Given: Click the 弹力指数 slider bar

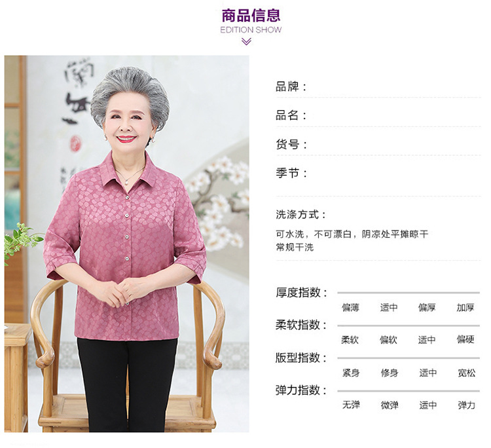Looking at the screenshot, I should click(409, 391).
